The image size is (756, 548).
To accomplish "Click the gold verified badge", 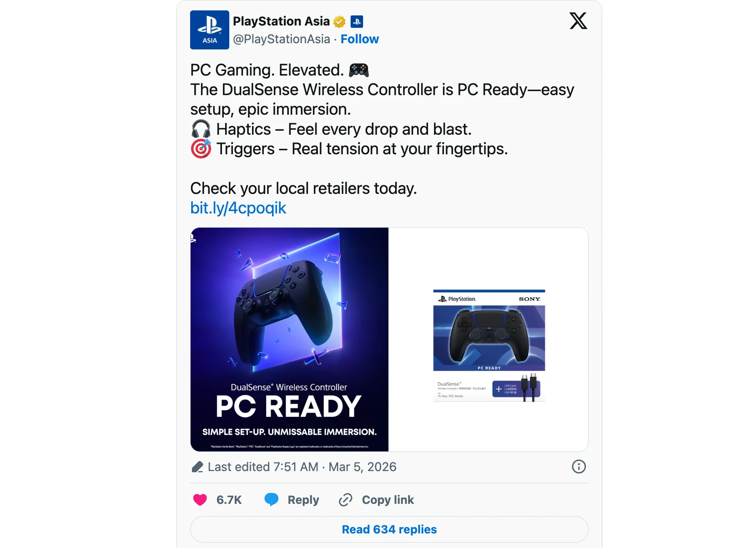I will click(x=339, y=22).
